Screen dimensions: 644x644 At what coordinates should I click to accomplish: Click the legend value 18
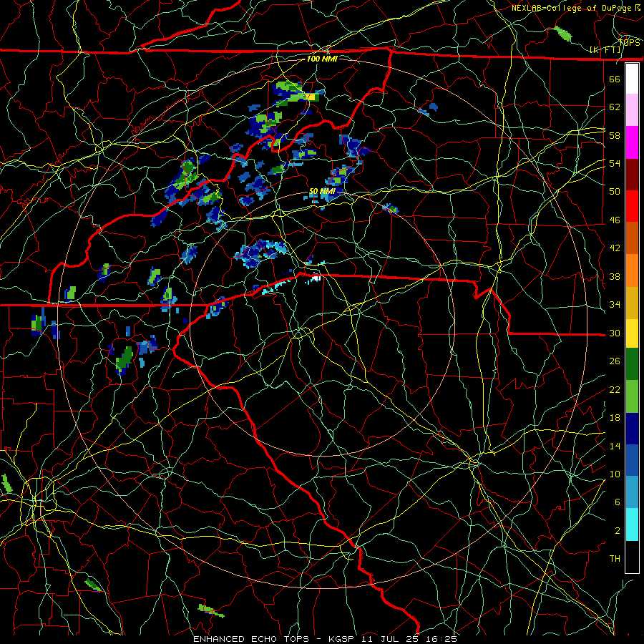[615, 418]
